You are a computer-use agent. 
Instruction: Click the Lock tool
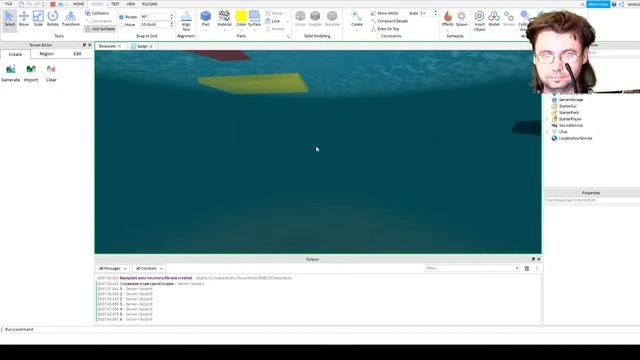point(273,21)
